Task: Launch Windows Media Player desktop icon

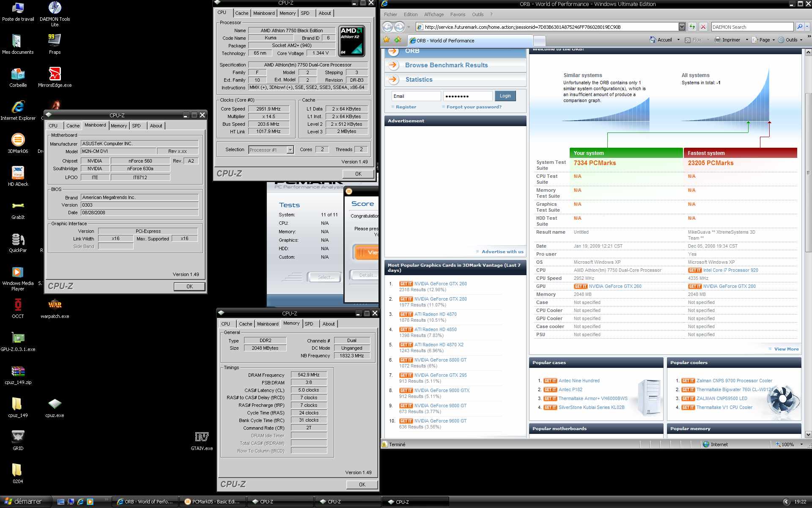Action: 18,279
